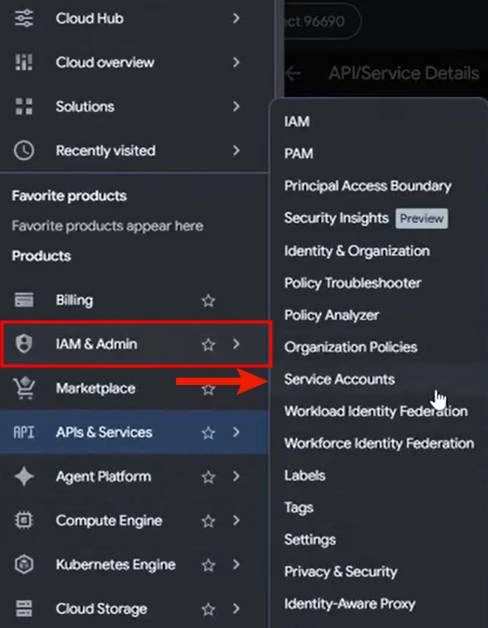488x628 pixels.
Task: Open Policy Troubleshooter
Action: coord(353,283)
